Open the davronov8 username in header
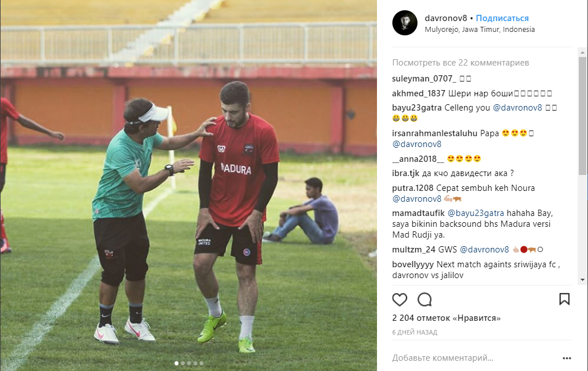This screenshot has height=371, width=588. (446, 18)
